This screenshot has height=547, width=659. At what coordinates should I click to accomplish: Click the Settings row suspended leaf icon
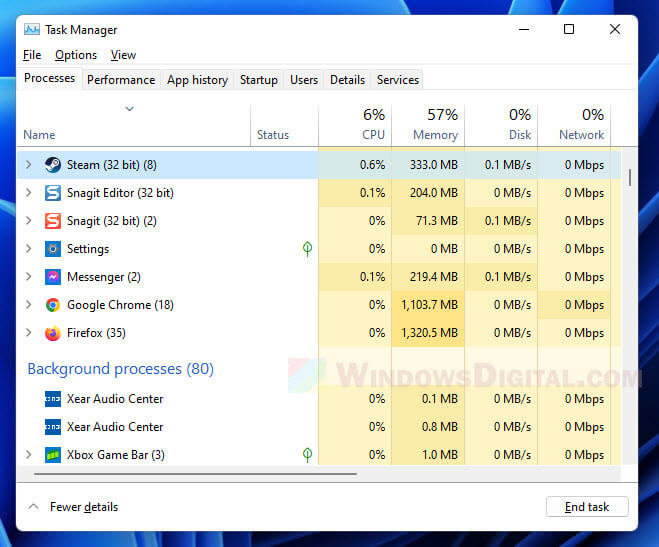[307, 249]
